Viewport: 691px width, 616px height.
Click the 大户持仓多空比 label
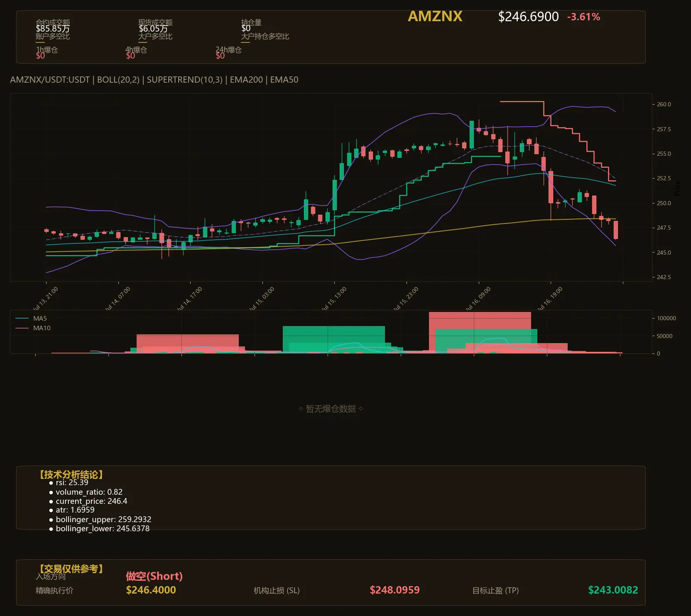point(265,36)
